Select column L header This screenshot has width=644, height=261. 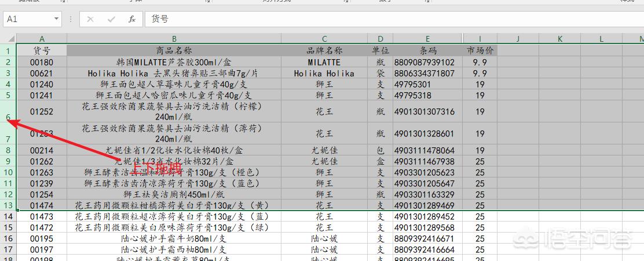tap(601, 39)
